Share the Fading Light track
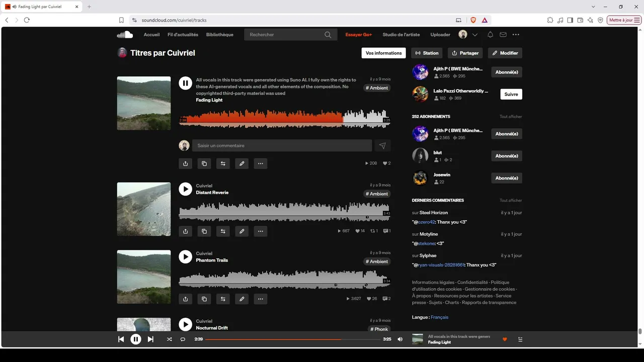The height and width of the screenshot is (362, 644). pyautogui.click(x=186, y=163)
